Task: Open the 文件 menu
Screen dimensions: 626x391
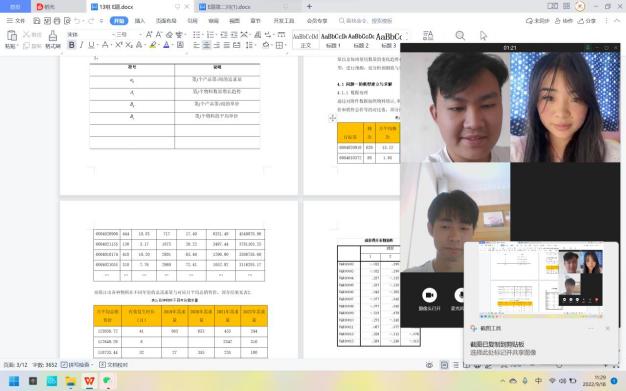Action: (16, 20)
